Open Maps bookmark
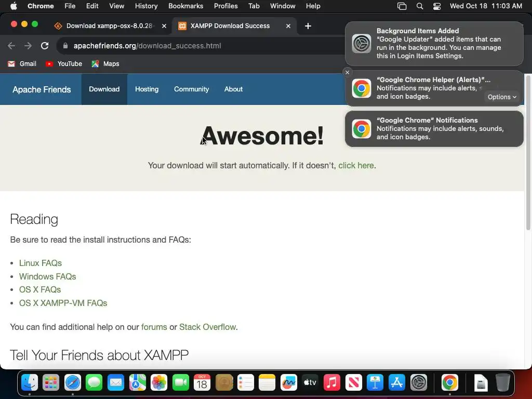This screenshot has height=399, width=532. [105, 64]
